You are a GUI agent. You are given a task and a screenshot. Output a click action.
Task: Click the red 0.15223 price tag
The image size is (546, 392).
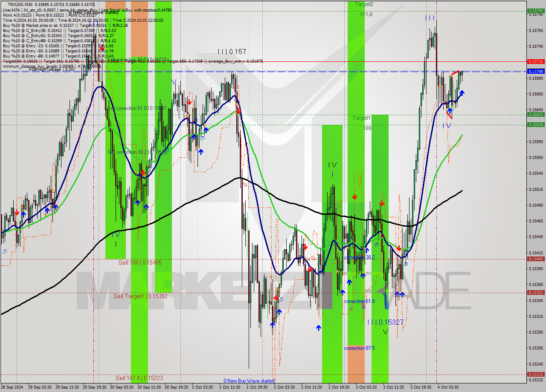pyautogui.click(x=536, y=374)
